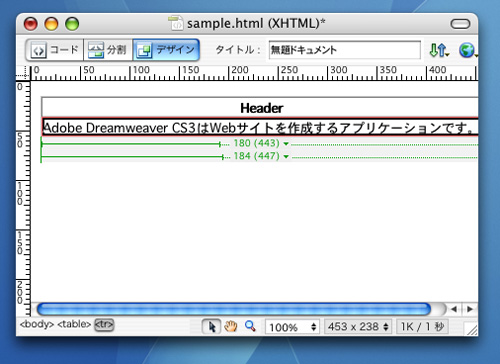Click the green zoom window button
Image resolution: width=500 pixels, height=364 pixels.
pyautogui.click(x=72, y=24)
